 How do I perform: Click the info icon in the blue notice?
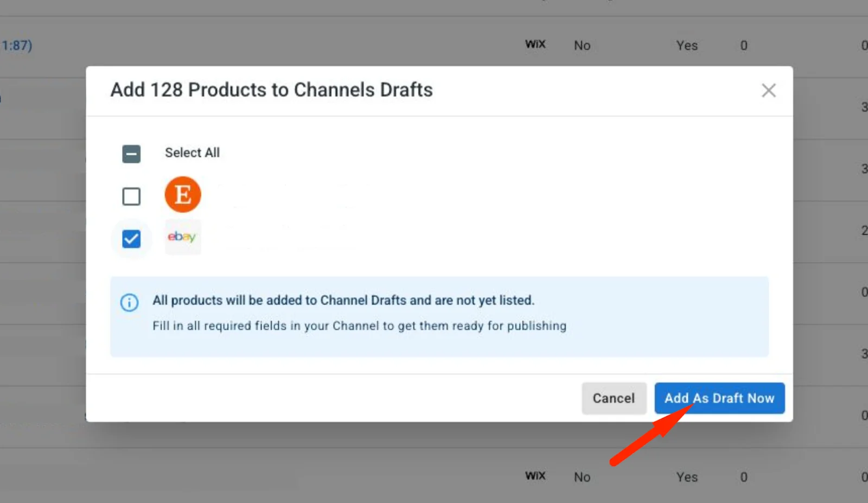click(130, 303)
